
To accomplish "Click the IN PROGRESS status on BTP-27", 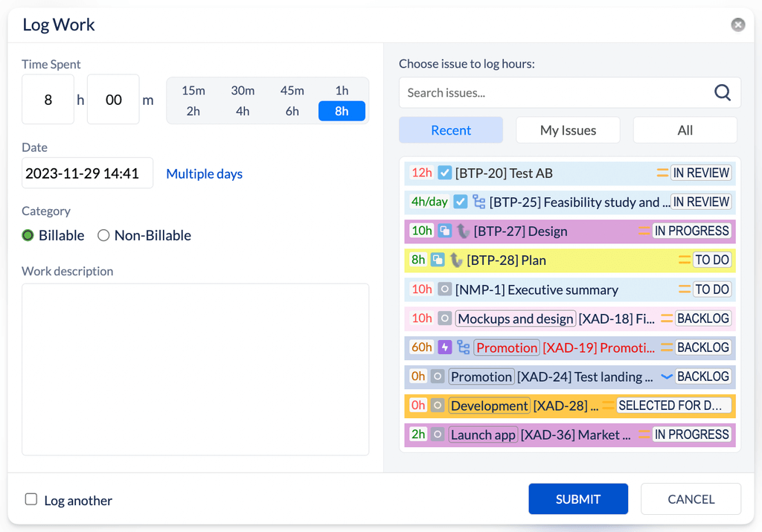I will tap(691, 231).
